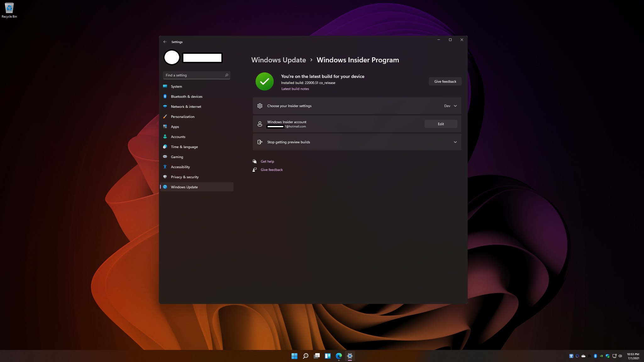This screenshot has height=362, width=644.
Task: Click the volume icon in system tray
Action: (x=620, y=356)
